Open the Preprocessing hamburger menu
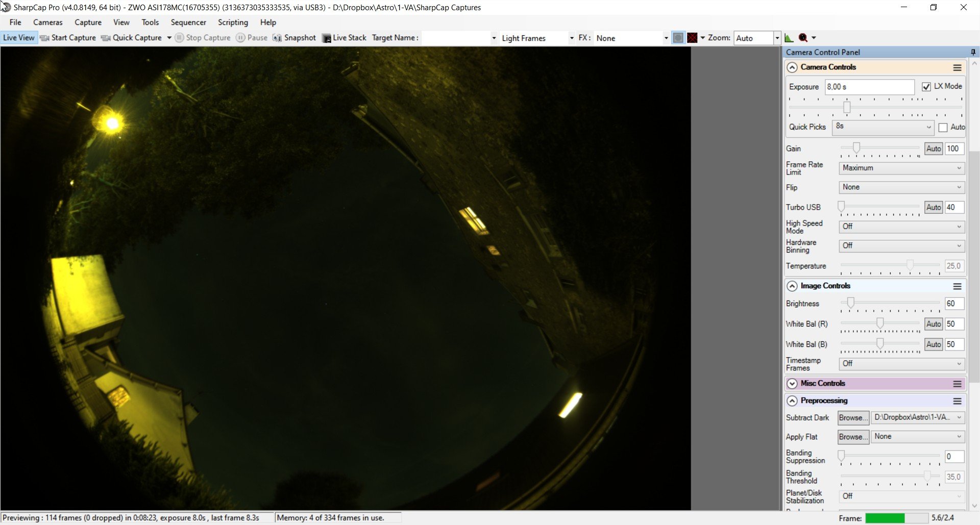980x525 pixels. pyautogui.click(x=957, y=401)
